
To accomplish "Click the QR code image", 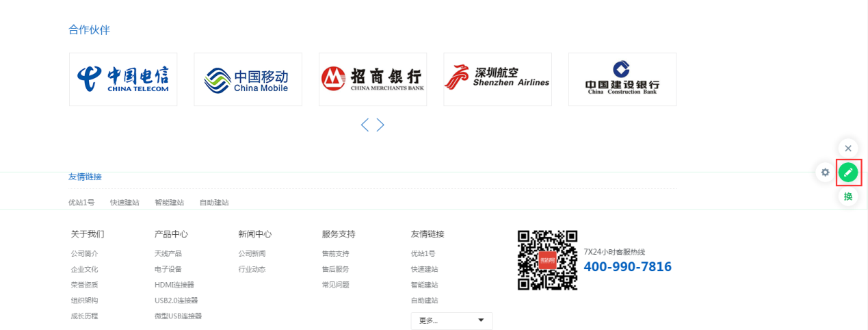I will click(547, 260).
